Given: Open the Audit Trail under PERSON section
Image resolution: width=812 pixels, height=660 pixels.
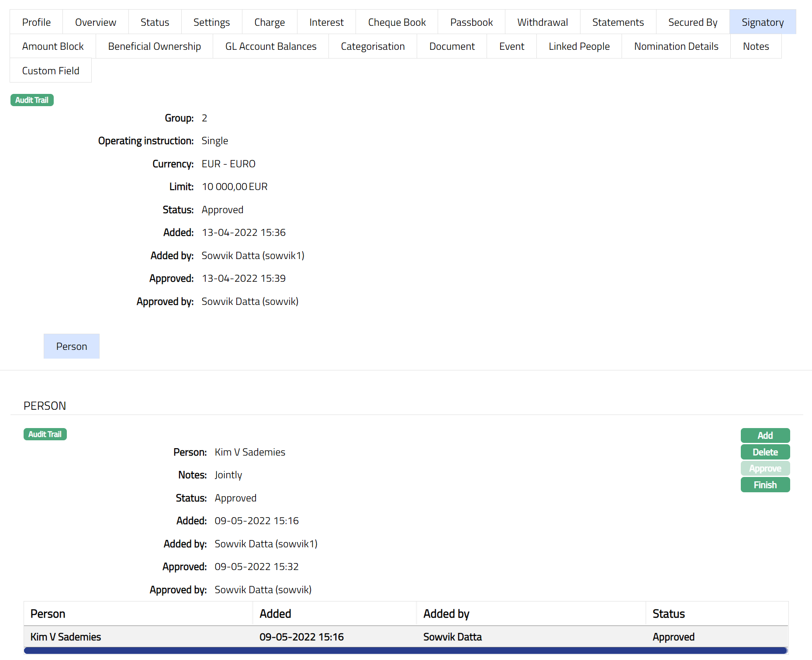Looking at the screenshot, I should pos(45,434).
